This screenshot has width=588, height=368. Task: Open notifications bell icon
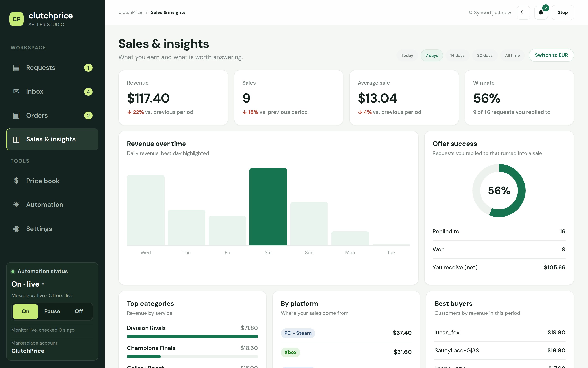click(541, 12)
